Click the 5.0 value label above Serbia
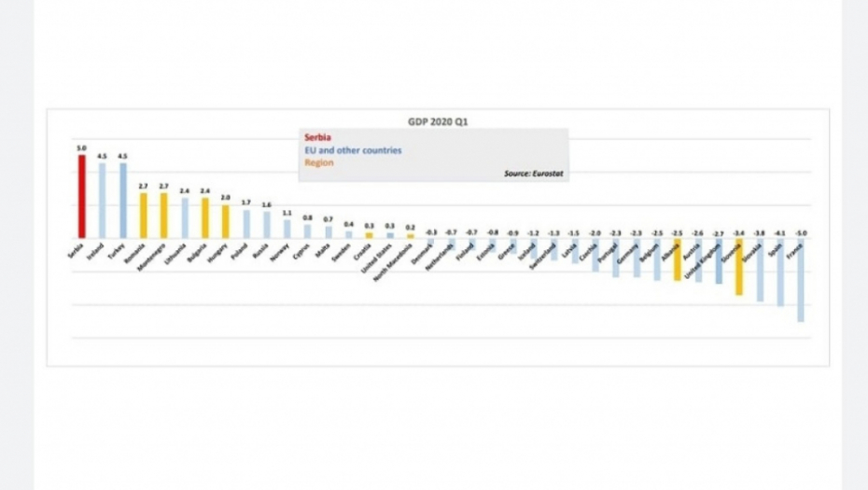This screenshot has height=490, width=868. tap(82, 147)
